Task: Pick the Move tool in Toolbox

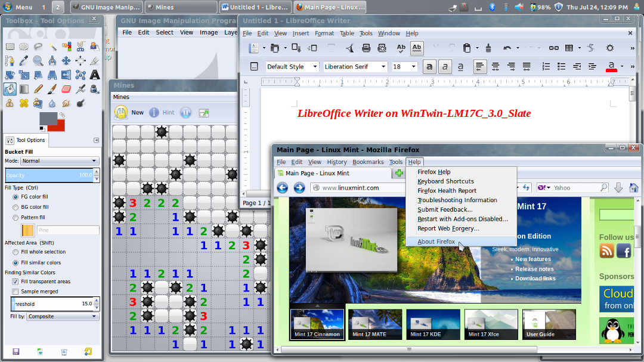Action: (66, 61)
